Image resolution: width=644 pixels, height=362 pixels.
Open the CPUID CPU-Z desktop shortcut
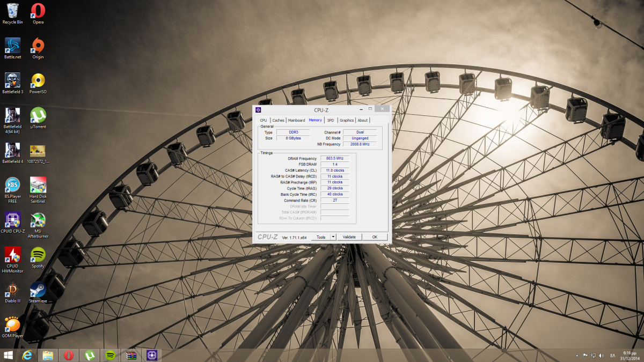point(12,223)
